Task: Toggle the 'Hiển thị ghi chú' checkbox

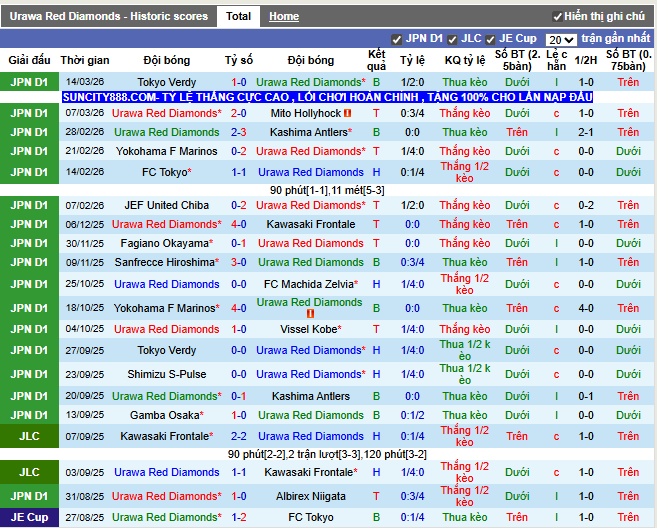Action: pos(558,17)
